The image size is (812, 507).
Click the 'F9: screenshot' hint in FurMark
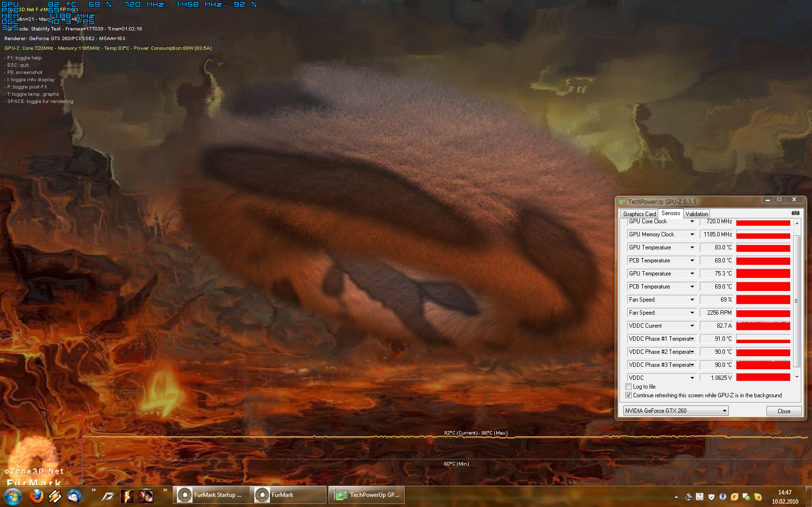23,72
